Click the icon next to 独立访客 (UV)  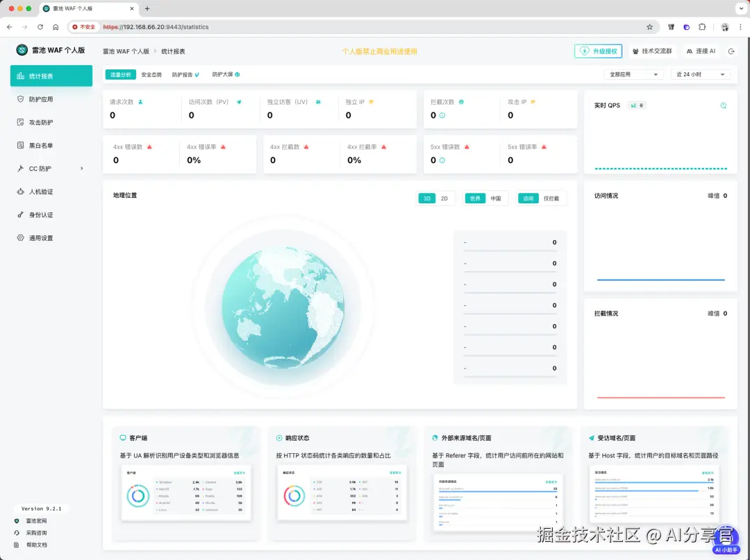(x=318, y=102)
